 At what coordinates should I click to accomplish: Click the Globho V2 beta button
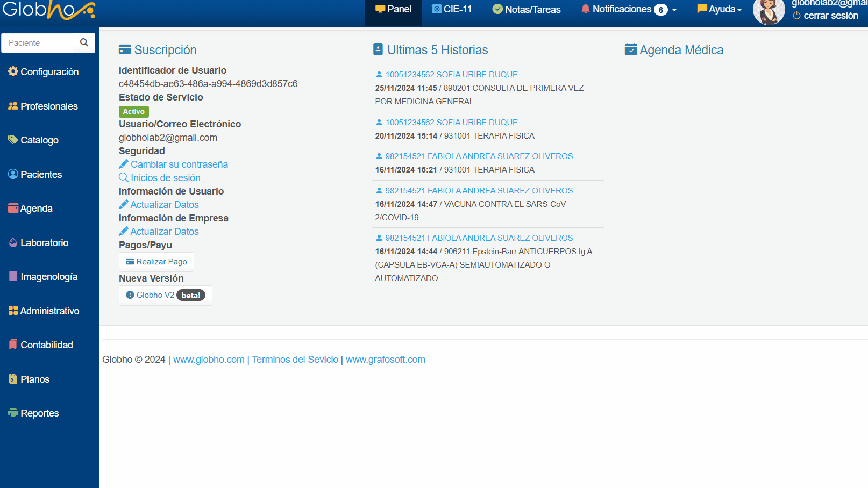(165, 296)
